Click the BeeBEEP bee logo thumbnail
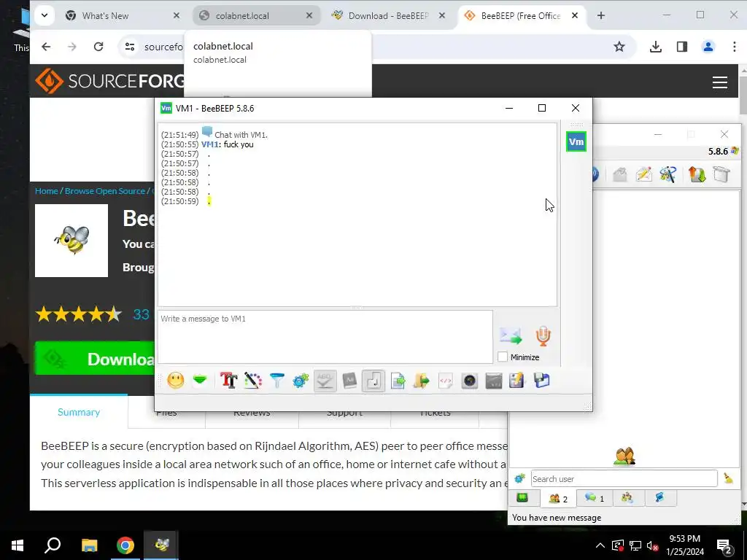 71,241
